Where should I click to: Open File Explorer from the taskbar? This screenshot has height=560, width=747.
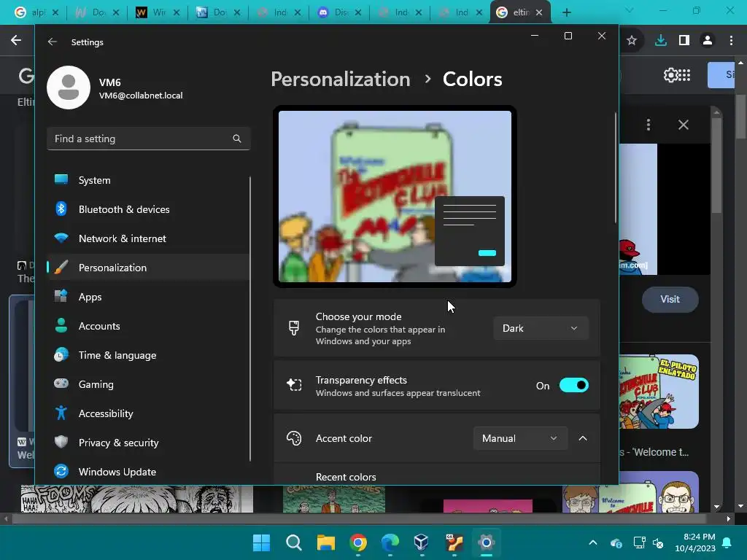pos(326,542)
